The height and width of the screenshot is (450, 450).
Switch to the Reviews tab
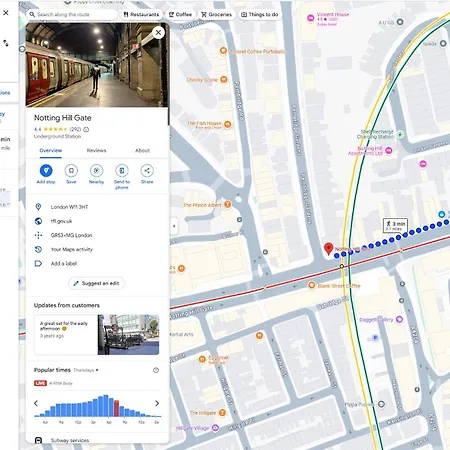[x=96, y=150]
